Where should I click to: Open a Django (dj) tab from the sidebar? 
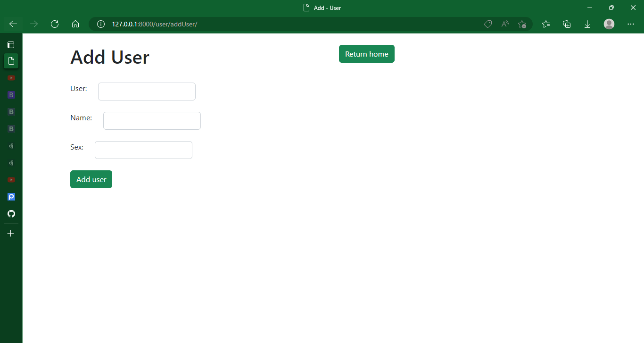(11, 145)
